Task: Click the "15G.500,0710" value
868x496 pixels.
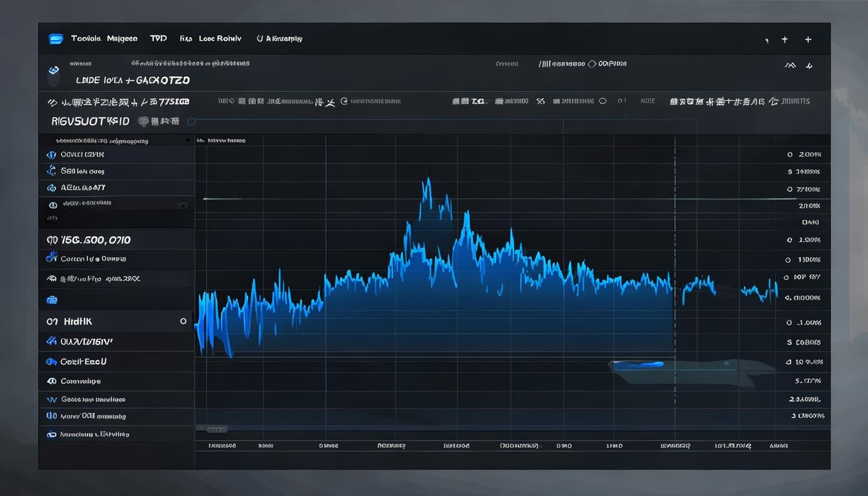Action: [x=96, y=240]
